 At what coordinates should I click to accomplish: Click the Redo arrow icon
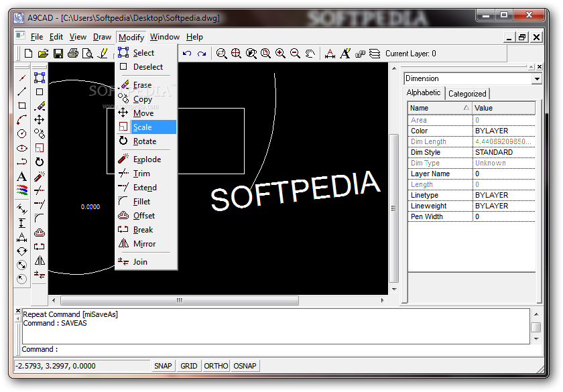202,54
